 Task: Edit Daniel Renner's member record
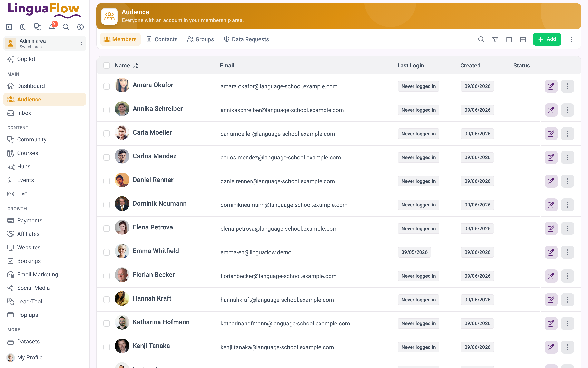pyautogui.click(x=551, y=181)
